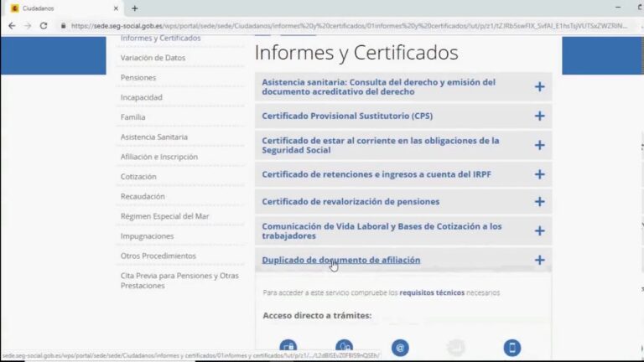Click Certificado de retenciones e ingresos IRPF
This screenshot has height=362, width=644.
click(x=377, y=174)
